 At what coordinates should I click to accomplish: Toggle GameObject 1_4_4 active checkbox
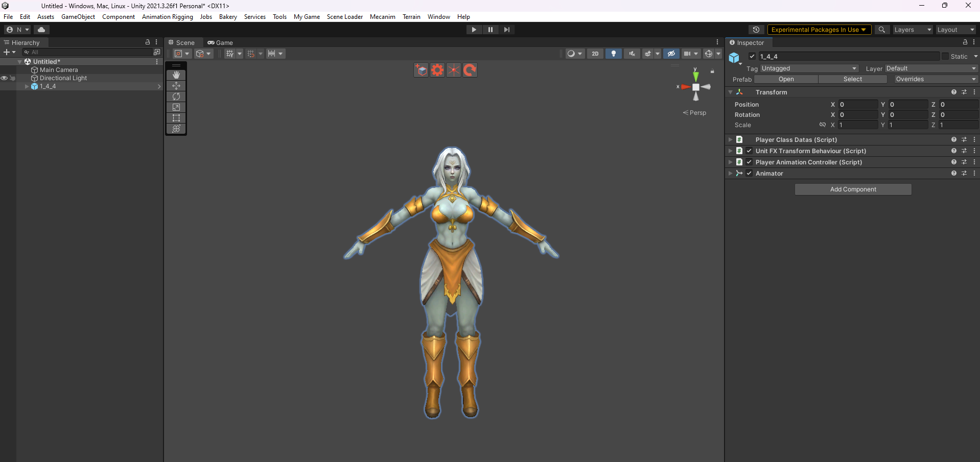pos(752,57)
